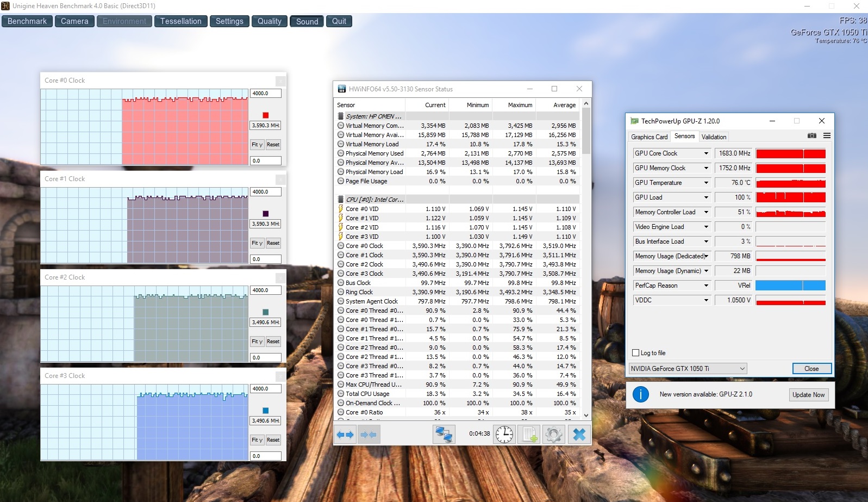Open the Quality menu
This screenshot has width=868, height=502.
pyautogui.click(x=270, y=21)
